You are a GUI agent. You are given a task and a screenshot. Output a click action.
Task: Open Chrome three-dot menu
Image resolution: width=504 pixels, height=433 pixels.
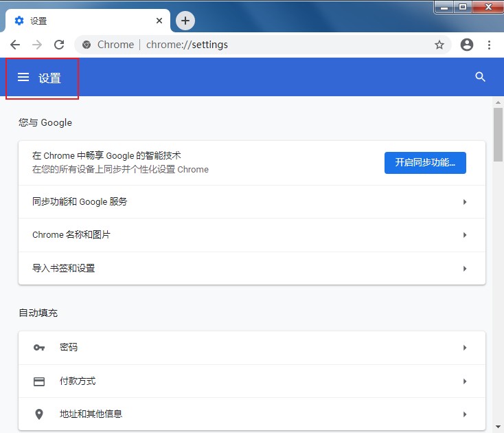pos(489,45)
